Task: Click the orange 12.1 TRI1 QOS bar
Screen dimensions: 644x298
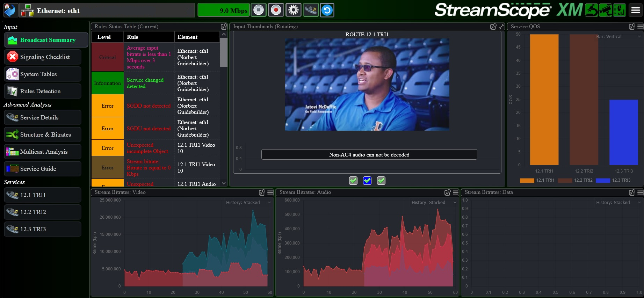Action: [544, 100]
